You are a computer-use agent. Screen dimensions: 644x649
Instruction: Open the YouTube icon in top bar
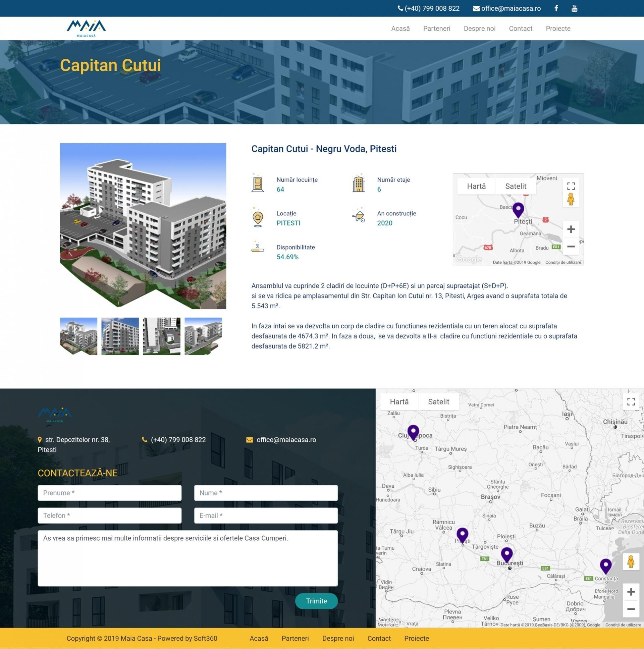575,8
